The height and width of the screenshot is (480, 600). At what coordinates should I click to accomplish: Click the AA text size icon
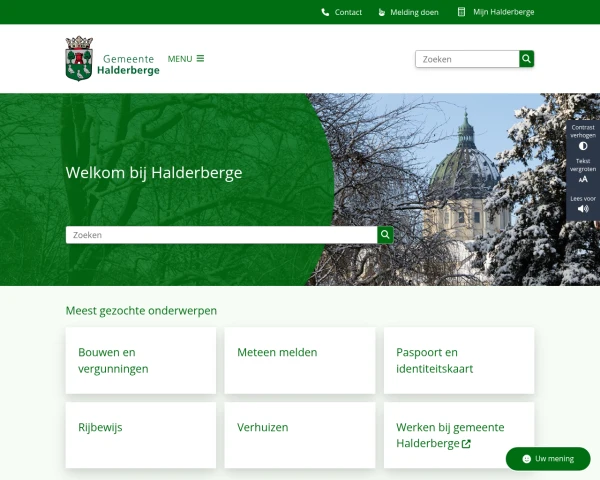pyautogui.click(x=583, y=179)
